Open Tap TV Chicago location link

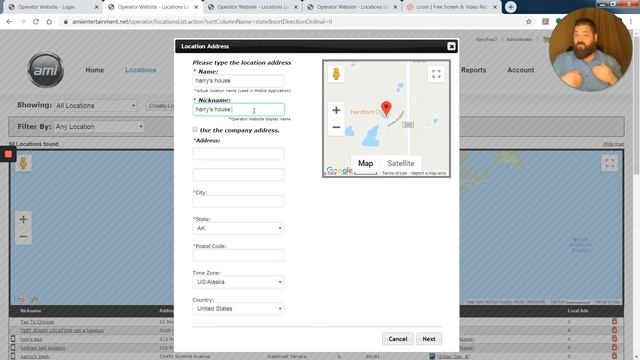click(x=37, y=322)
